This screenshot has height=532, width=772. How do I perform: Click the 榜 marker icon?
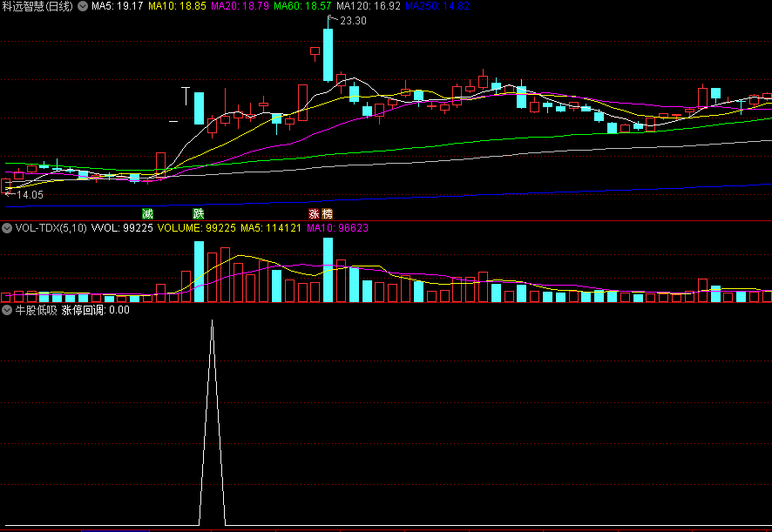(x=328, y=213)
